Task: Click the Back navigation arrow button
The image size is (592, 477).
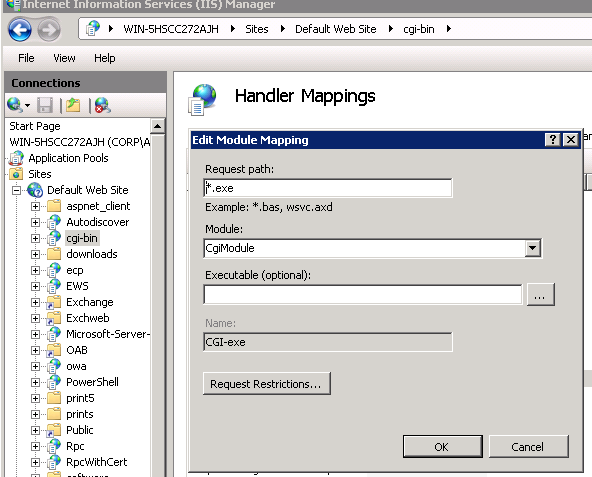Action: click(20, 29)
